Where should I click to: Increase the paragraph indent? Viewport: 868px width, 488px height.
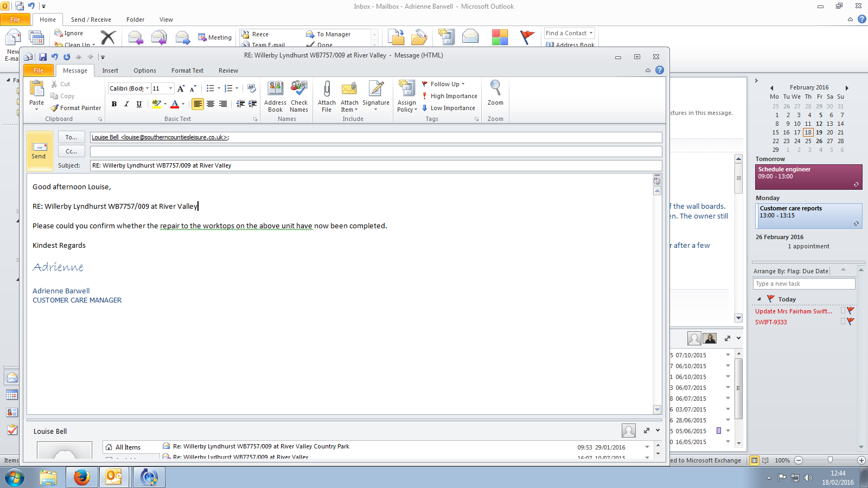[x=253, y=104]
